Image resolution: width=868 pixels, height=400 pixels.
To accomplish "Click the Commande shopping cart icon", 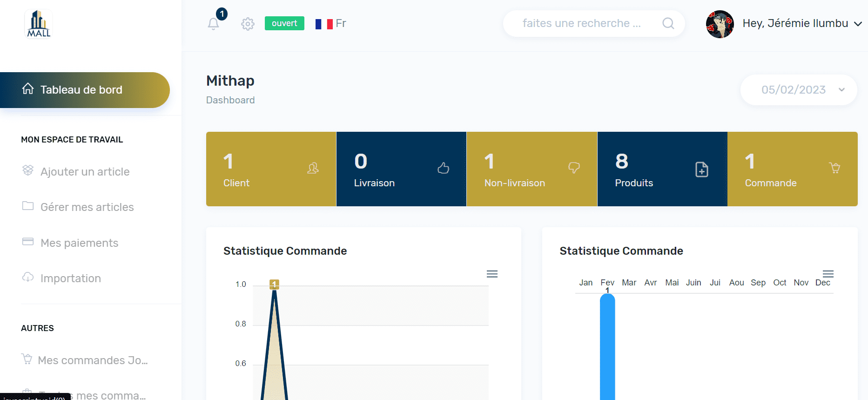I will tap(834, 168).
